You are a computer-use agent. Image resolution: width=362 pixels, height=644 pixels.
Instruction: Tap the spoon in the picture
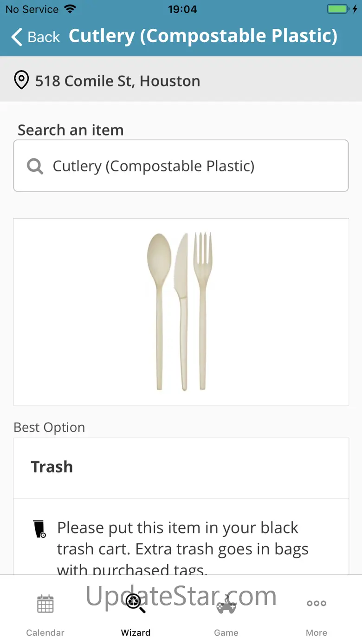[x=159, y=311]
